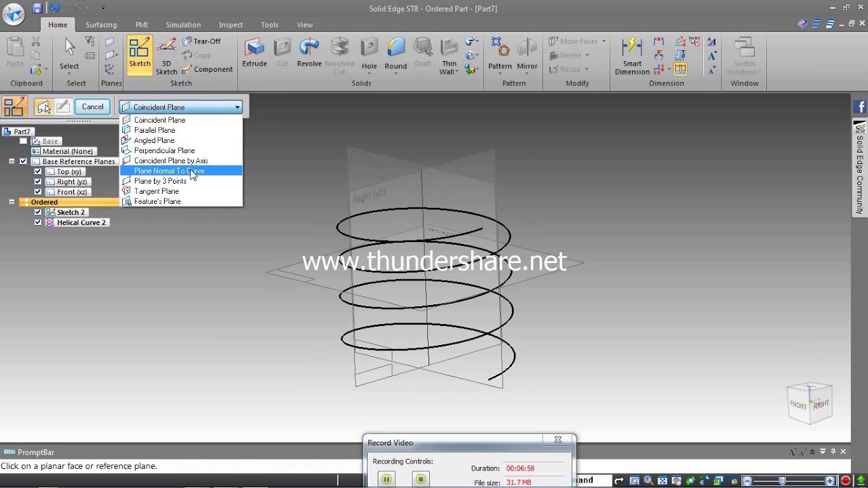This screenshot has height=488, width=868.
Task: Save the document from quick access toolbar
Action: click(37, 8)
